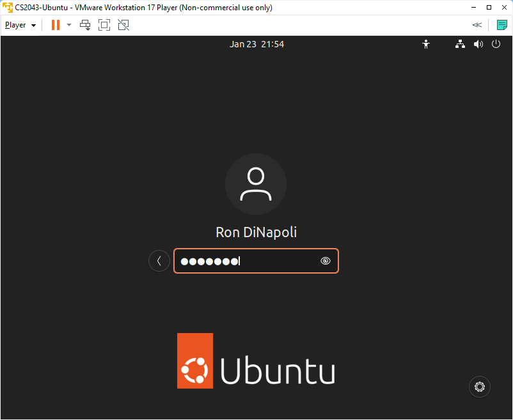The height and width of the screenshot is (420, 513).
Task: Open the Ubuntu accessibility menu
Action: click(426, 44)
